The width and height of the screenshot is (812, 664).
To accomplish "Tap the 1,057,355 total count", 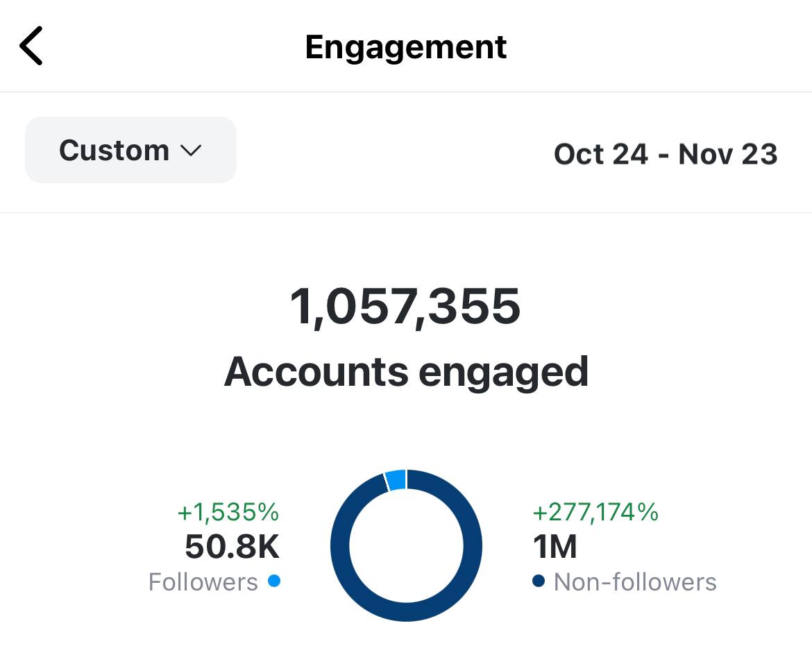I will coord(405,307).
